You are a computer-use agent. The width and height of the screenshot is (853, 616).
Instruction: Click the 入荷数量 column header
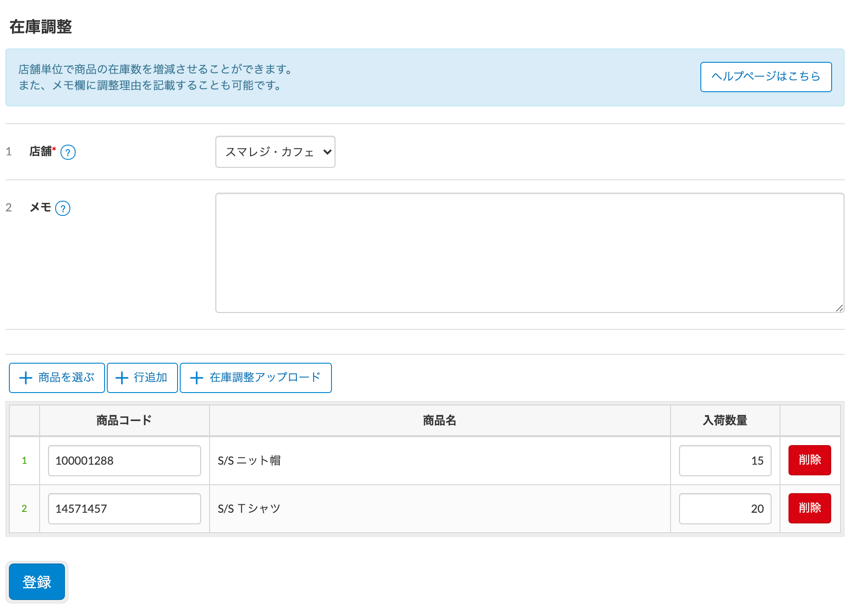pos(724,420)
